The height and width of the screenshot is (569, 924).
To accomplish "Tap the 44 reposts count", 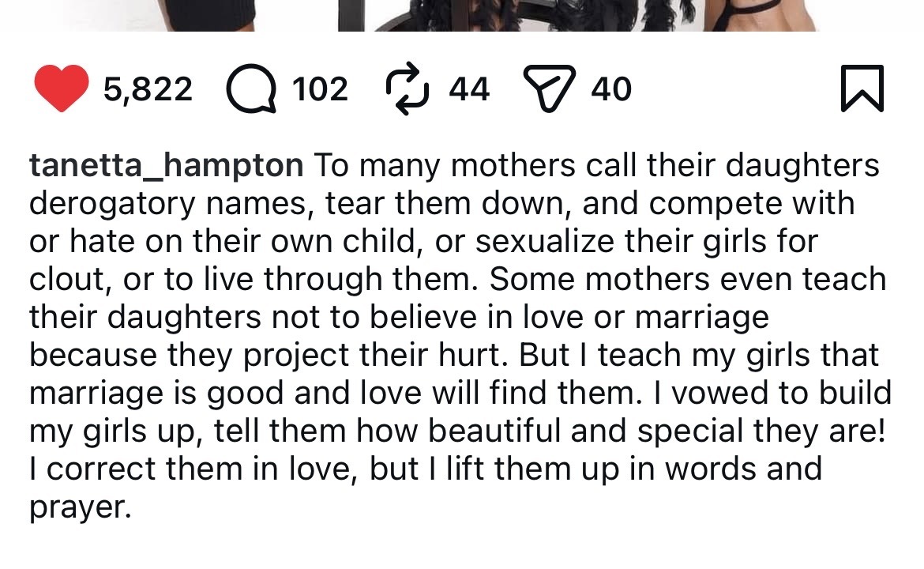I will point(469,89).
